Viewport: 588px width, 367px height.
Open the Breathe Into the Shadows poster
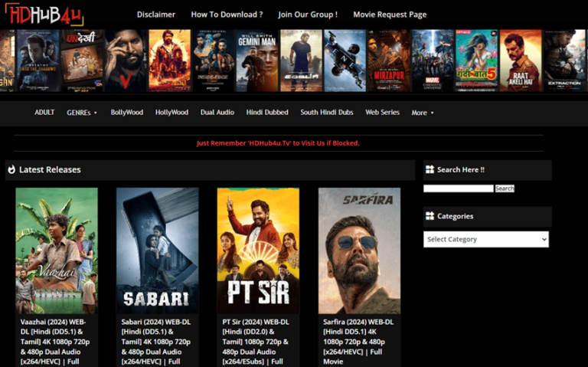[x=38, y=61]
